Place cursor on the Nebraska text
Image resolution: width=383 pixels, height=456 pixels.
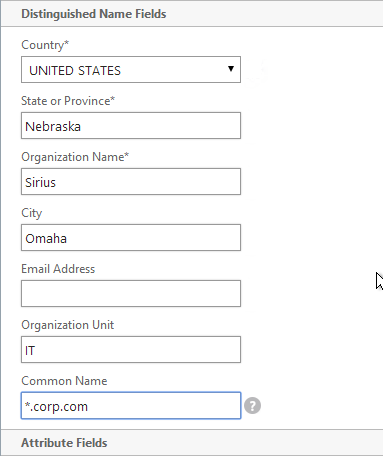[x=53, y=126]
